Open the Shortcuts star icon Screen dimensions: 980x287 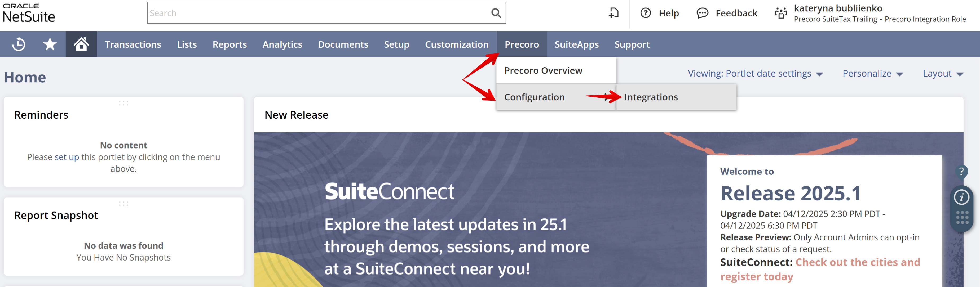[50, 44]
